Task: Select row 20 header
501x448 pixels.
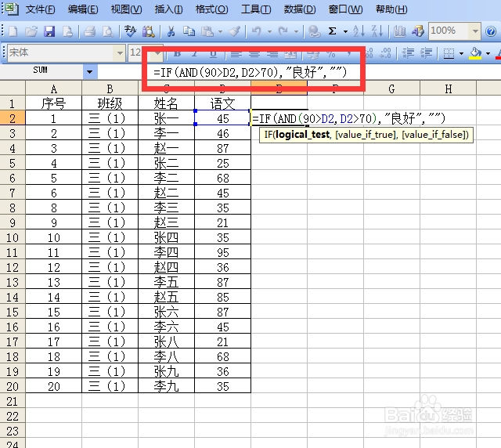Action: tap(13, 386)
